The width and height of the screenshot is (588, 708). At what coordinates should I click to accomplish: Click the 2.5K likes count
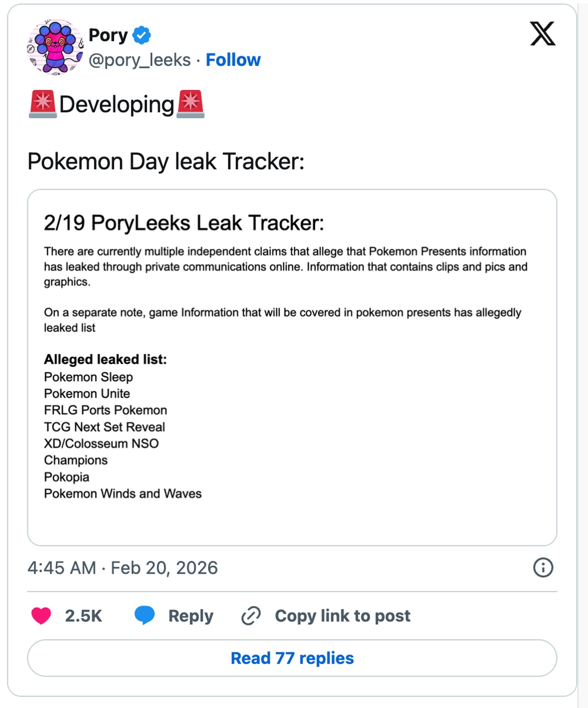point(83,616)
